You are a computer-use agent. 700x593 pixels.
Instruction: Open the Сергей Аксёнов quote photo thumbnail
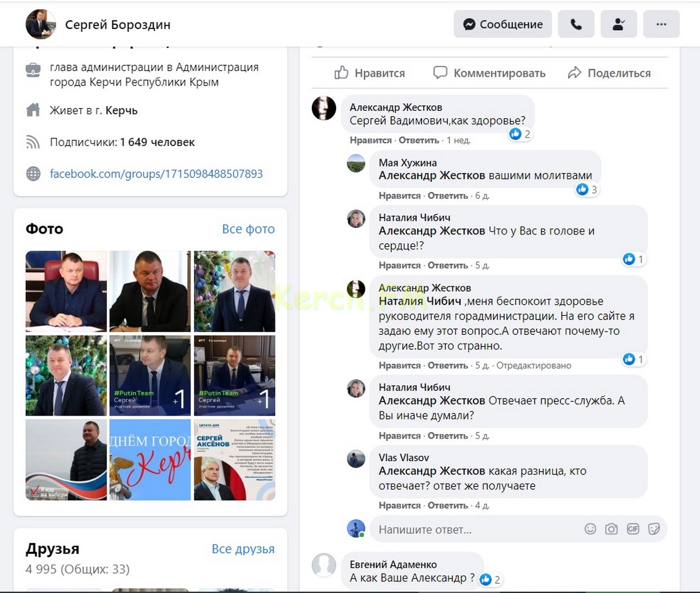pos(234,460)
